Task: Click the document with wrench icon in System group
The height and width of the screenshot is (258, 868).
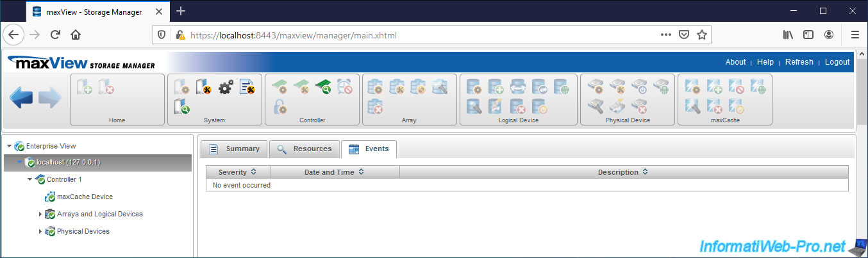Action: coord(247,88)
